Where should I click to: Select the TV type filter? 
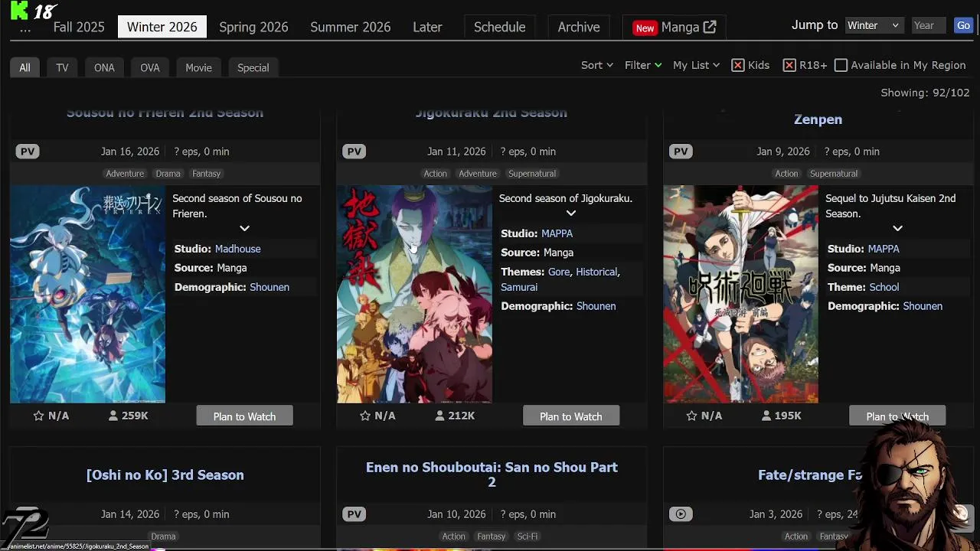pos(62,67)
